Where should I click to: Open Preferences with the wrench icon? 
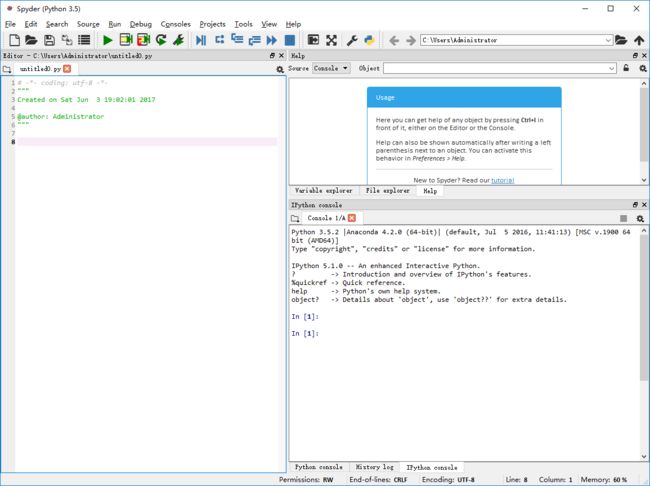tap(352, 40)
